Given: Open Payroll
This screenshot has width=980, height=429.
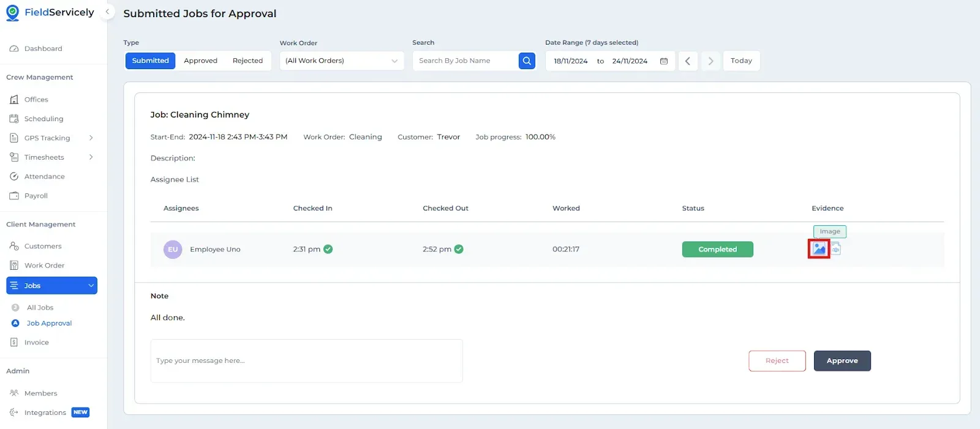Looking at the screenshot, I should click(x=36, y=196).
